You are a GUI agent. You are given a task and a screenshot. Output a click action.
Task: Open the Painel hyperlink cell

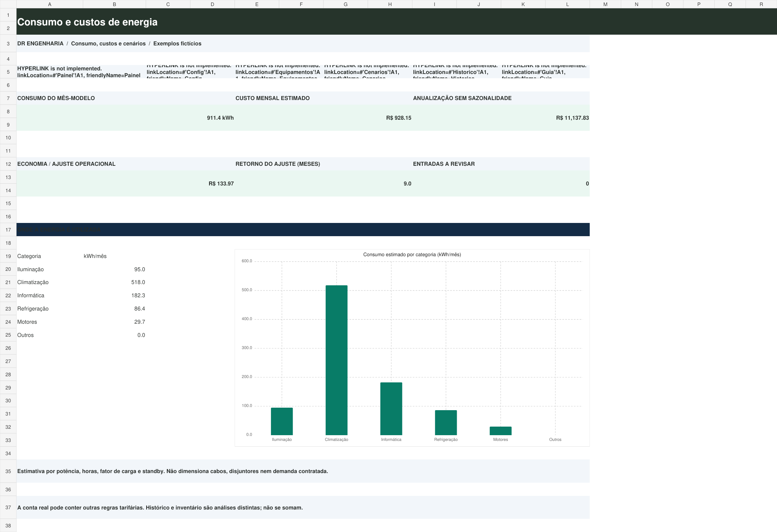[x=81, y=72]
